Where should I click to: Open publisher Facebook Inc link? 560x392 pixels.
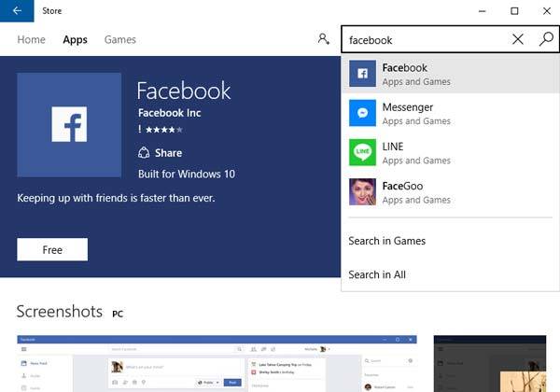click(169, 113)
